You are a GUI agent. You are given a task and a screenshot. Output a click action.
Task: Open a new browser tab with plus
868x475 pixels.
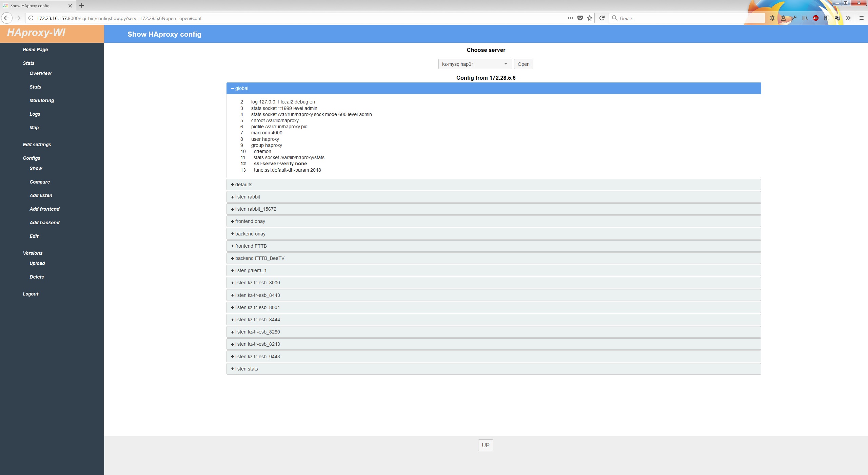(82, 5)
